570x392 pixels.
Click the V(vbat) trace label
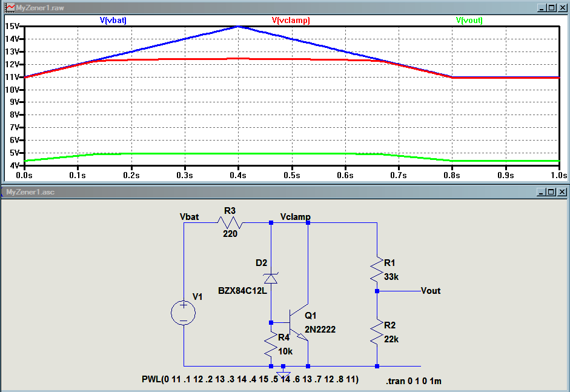[x=113, y=21]
